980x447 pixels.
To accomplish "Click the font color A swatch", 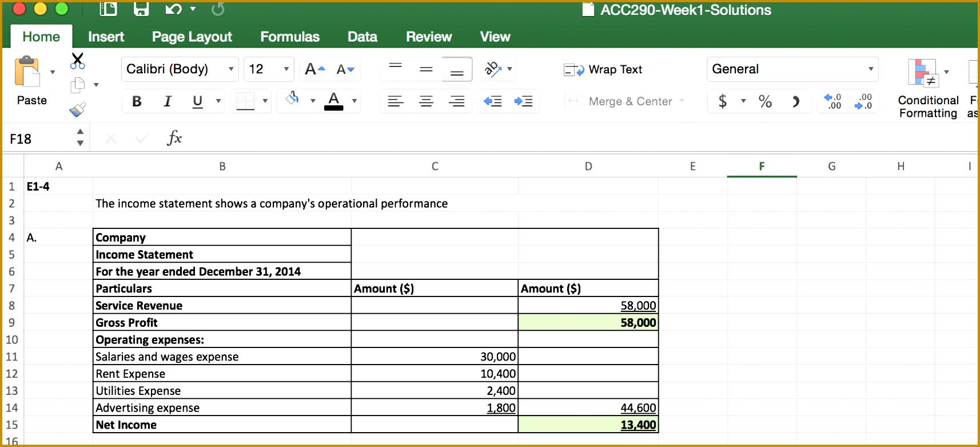I will point(334,101).
